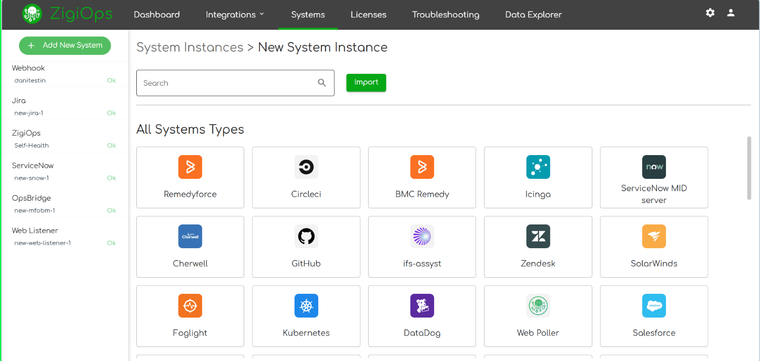Image resolution: width=760 pixels, height=361 pixels.
Task: Click the green Import button
Action: pyautogui.click(x=366, y=83)
